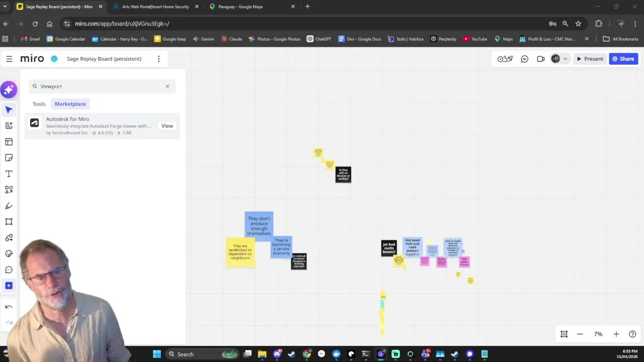Select the 'They're becoming a service economy' note
Viewport: 644px width, 362px height.
(x=281, y=247)
